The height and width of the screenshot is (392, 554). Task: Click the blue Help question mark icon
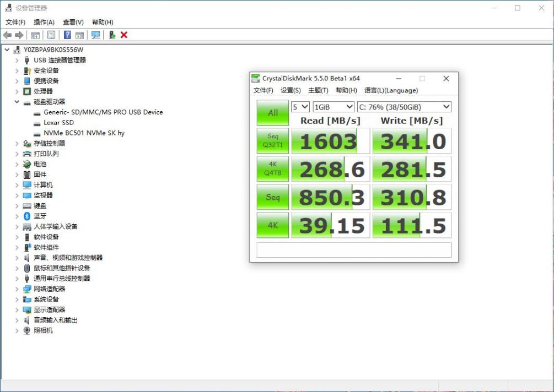tap(67, 35)
